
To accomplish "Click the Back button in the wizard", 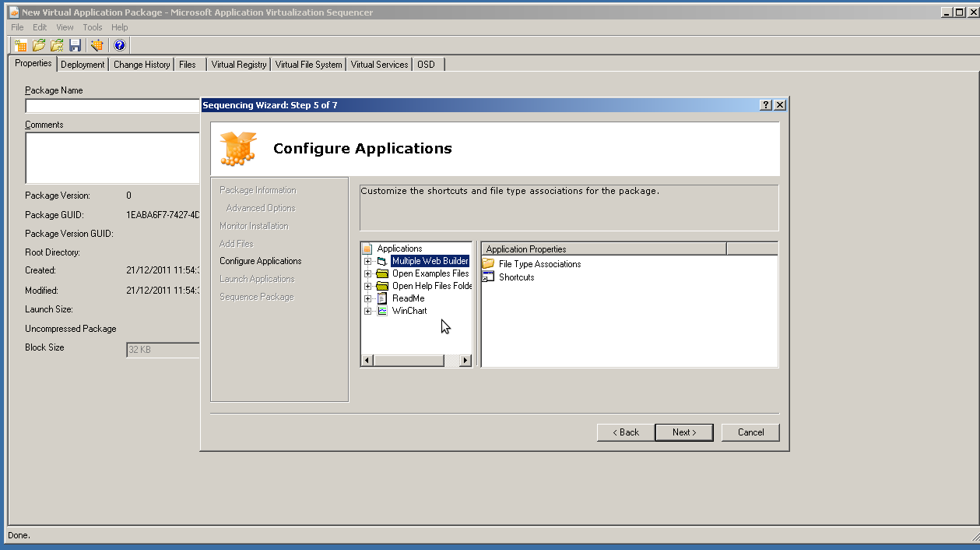I will tap(626, 432).
